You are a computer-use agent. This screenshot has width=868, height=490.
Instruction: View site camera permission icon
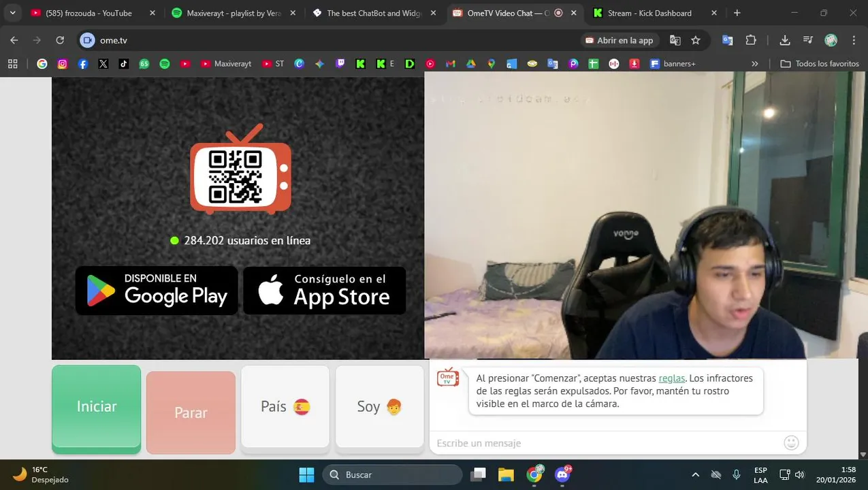[x=87, y=40]
